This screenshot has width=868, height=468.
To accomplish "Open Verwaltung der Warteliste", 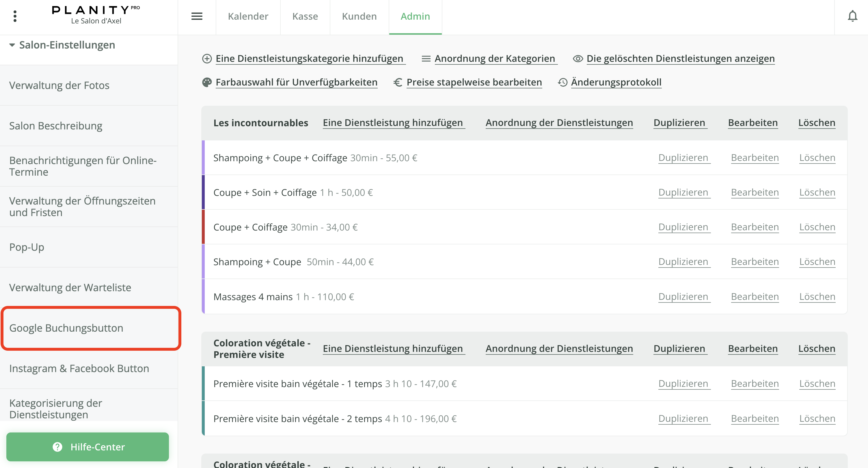I will coord(70,287).
